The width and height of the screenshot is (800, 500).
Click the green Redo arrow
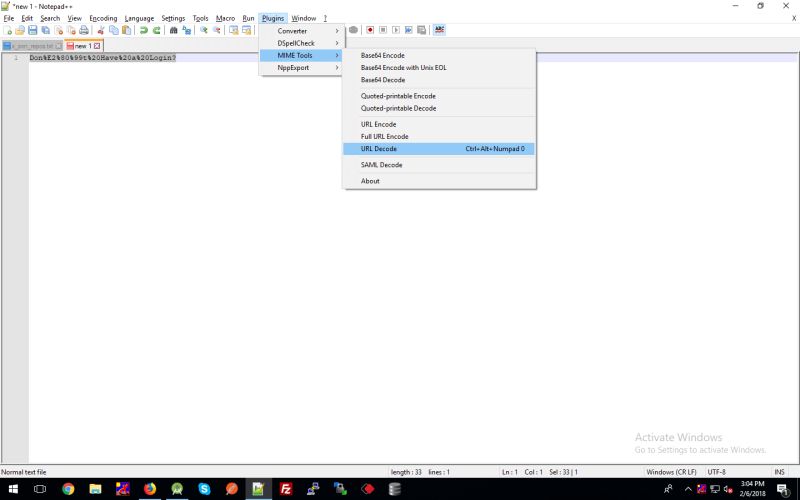157,30
